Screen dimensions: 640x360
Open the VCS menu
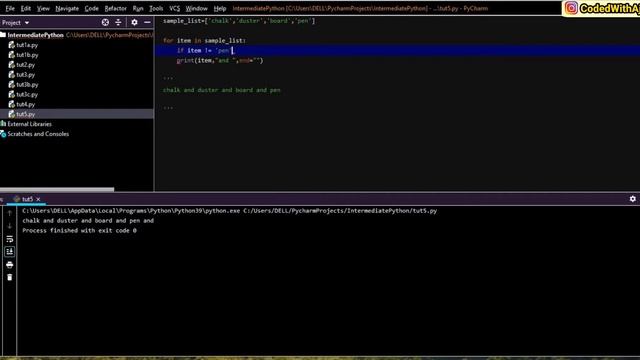tap(174, 8)
